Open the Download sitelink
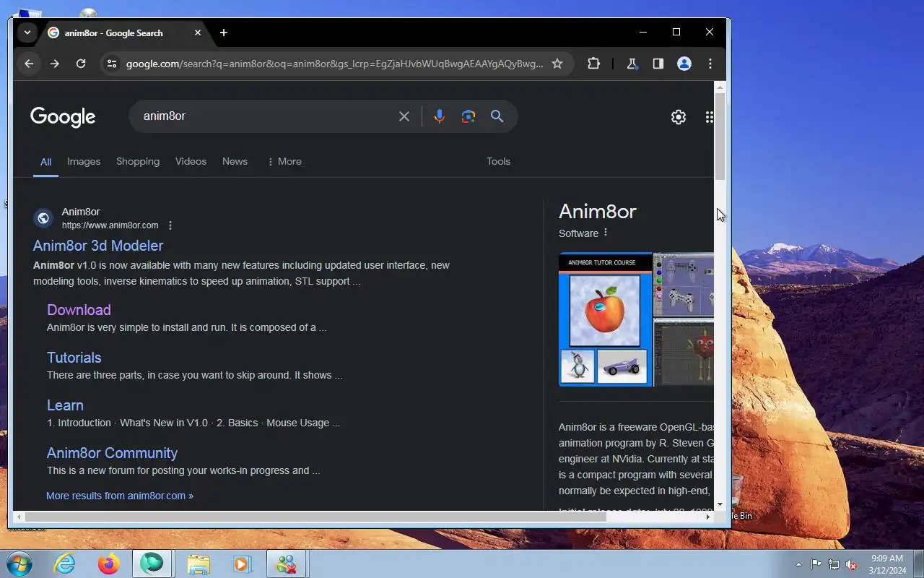This screenshot has width=924, height=578. (x=79, y=310)
